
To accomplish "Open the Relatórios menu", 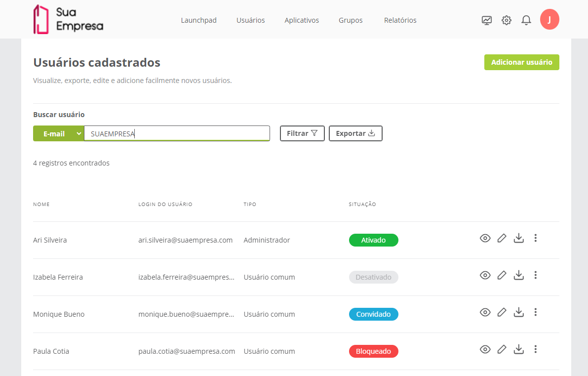I will tap(400, 20).
